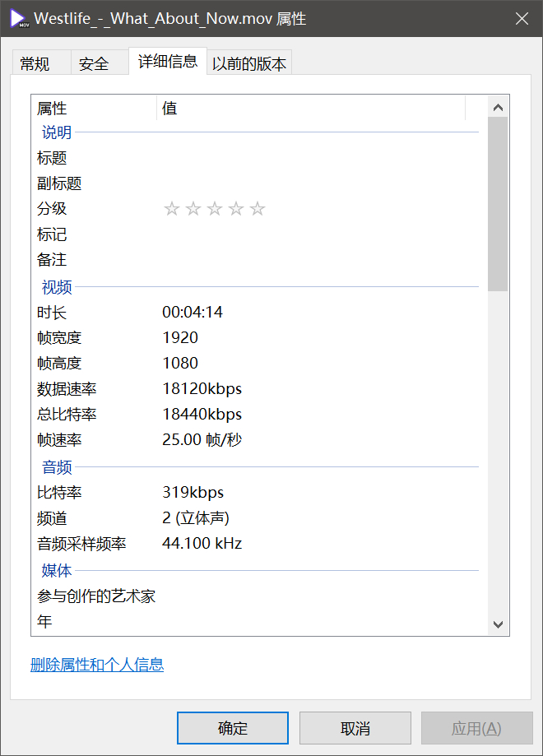This screenshot has height=756, width=543.
Task: Close the properties dialog with X
Action: click(x=522, y=19)
